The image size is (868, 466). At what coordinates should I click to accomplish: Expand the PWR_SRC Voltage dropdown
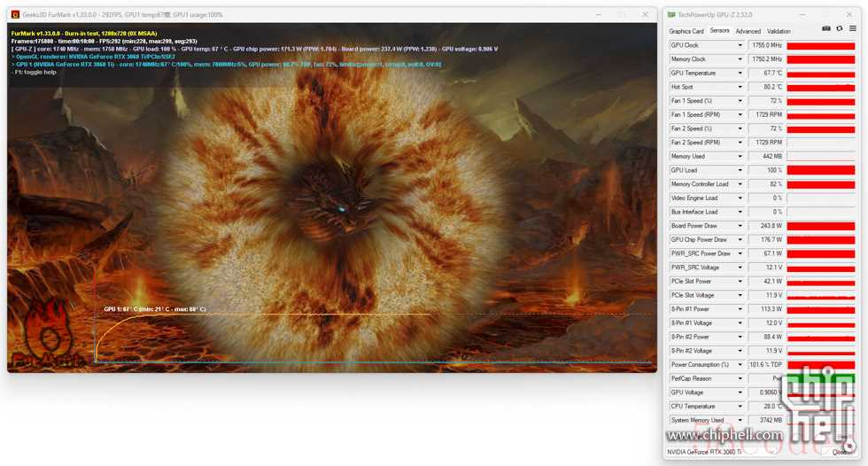tap(740, 268)
